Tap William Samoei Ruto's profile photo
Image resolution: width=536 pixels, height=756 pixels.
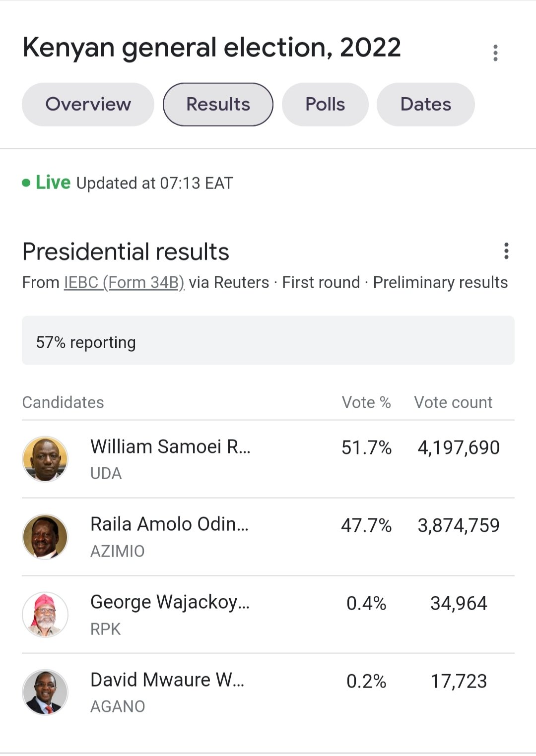click(45, 459)
